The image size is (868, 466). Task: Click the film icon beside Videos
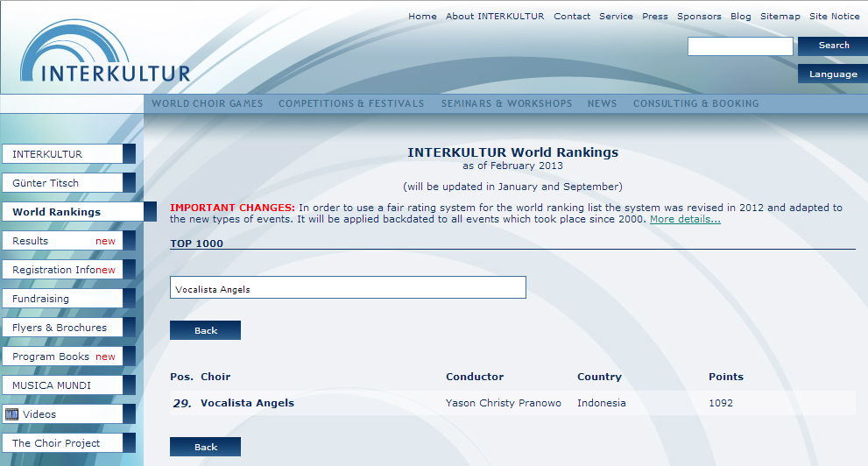[x=11, y=414]
